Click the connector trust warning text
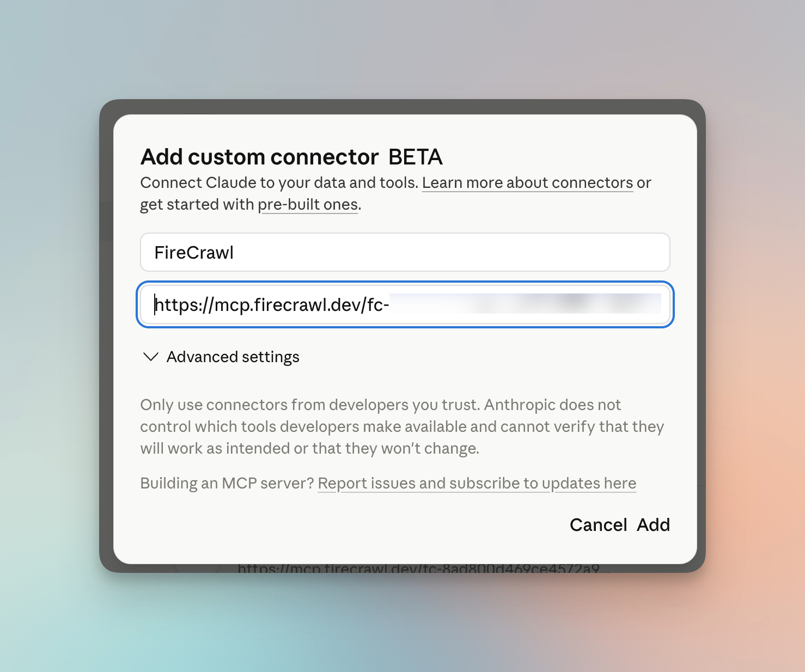This screenshot has width=805, height=672. click(402, 426)
